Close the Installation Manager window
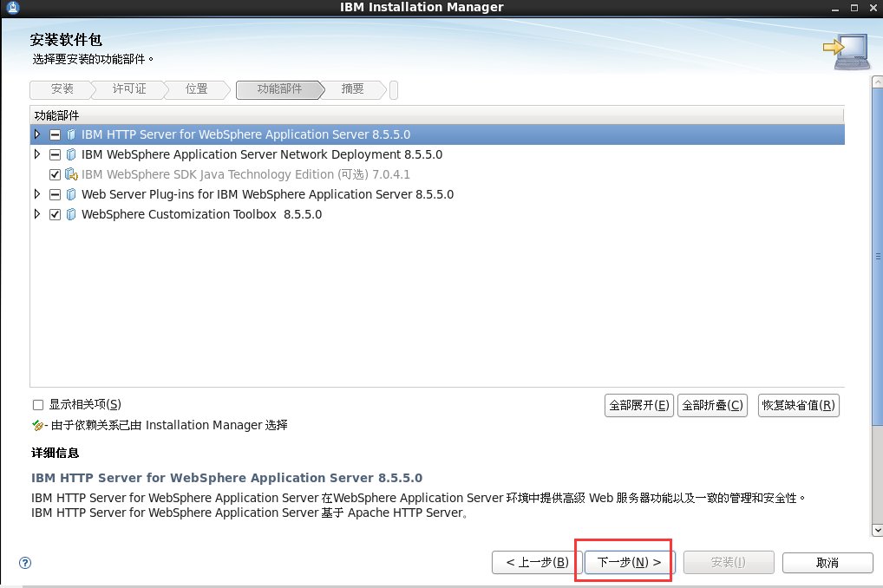The width and height of the screenshot is (883, 588). point(873,8)
